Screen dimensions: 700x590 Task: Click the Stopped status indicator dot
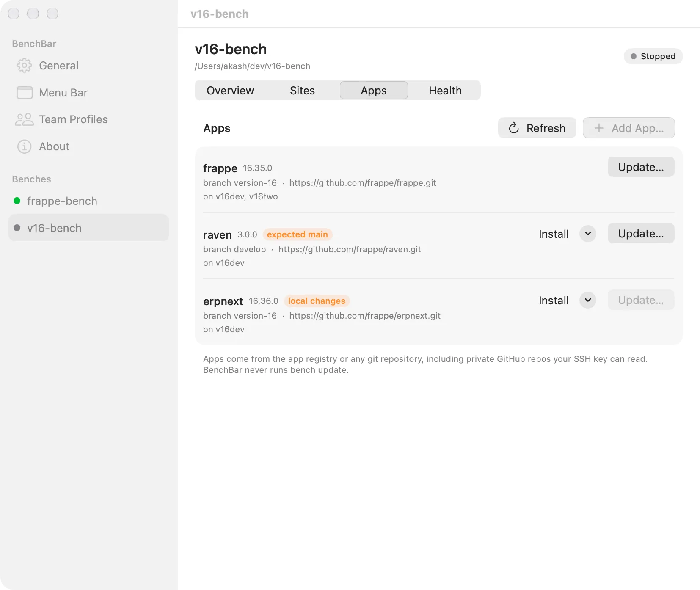[634, 56]
